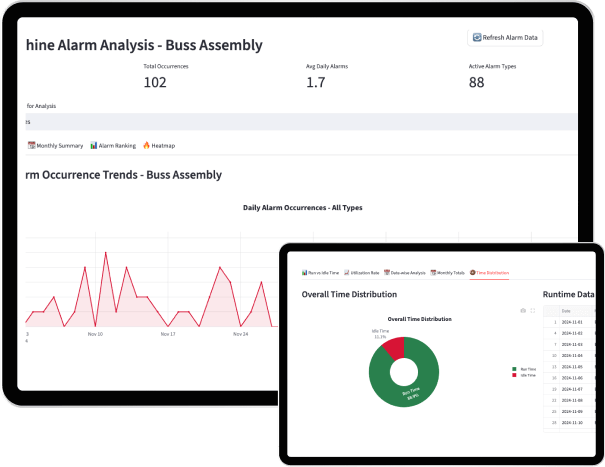This screenshot has height=467, width=605.
Task: Click the bar chart icon beside Alarm Ranking
Action: [93, 145]
